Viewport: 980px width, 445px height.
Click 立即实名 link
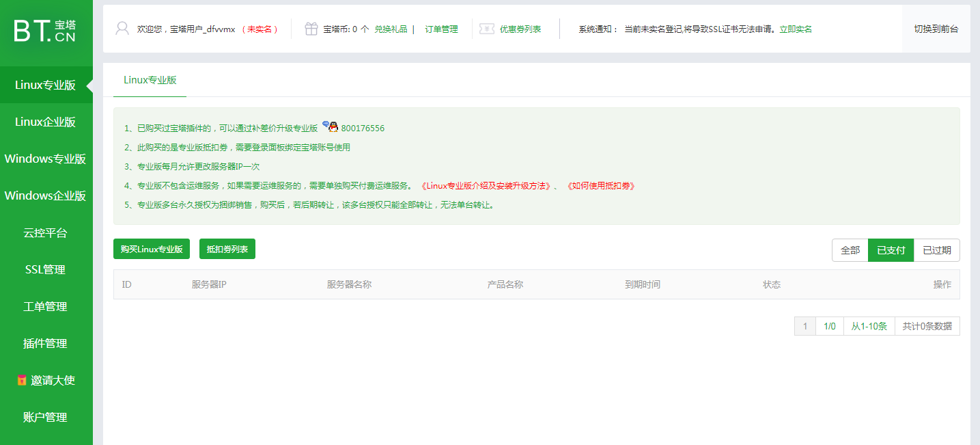tap(796, 29)
